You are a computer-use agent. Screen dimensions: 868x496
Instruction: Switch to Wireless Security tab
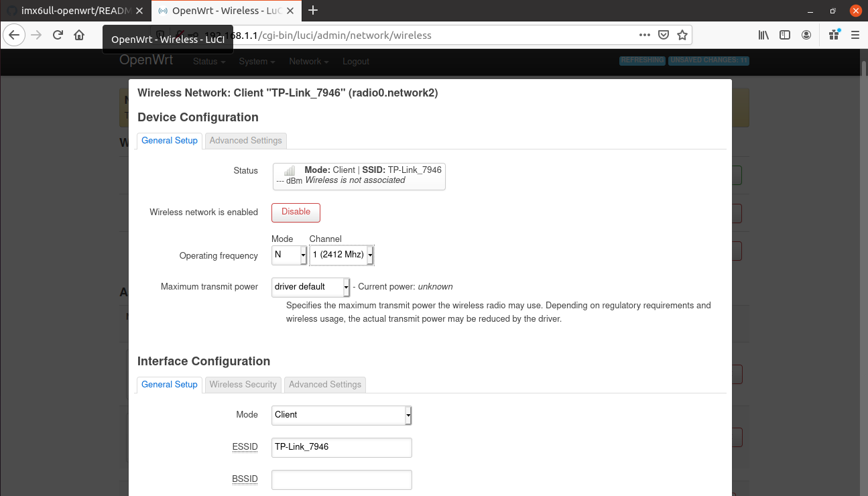click(x=243, y=384)
